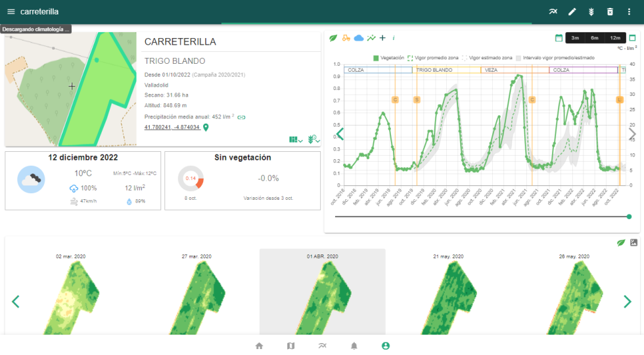
Task: Toggle Intervalo vigor promedio/estimado legend entry
Action: pos(555,58)
